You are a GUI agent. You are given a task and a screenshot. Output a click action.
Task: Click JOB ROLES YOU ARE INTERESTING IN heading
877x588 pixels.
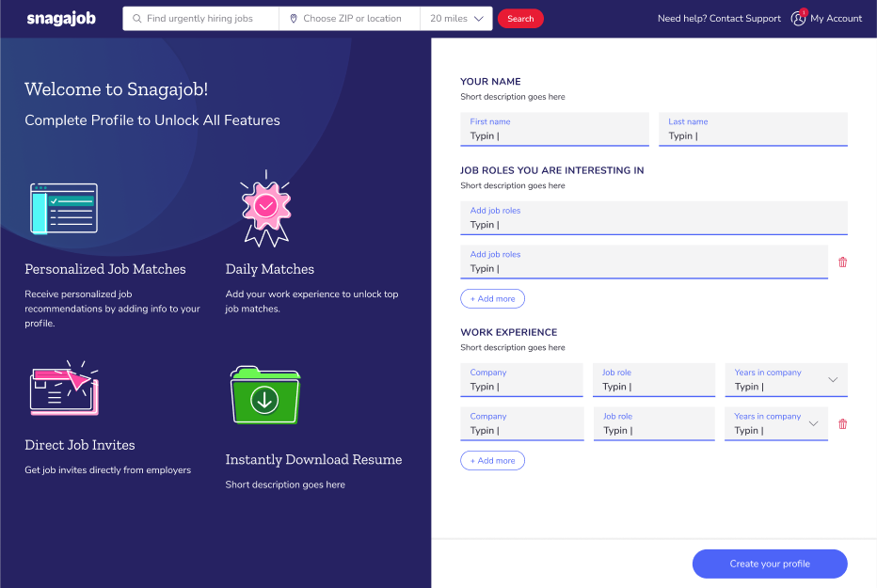[x=552, y=170]
